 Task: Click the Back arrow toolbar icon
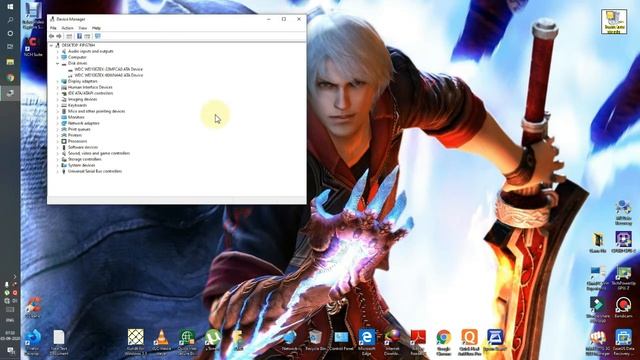point(52,36)
